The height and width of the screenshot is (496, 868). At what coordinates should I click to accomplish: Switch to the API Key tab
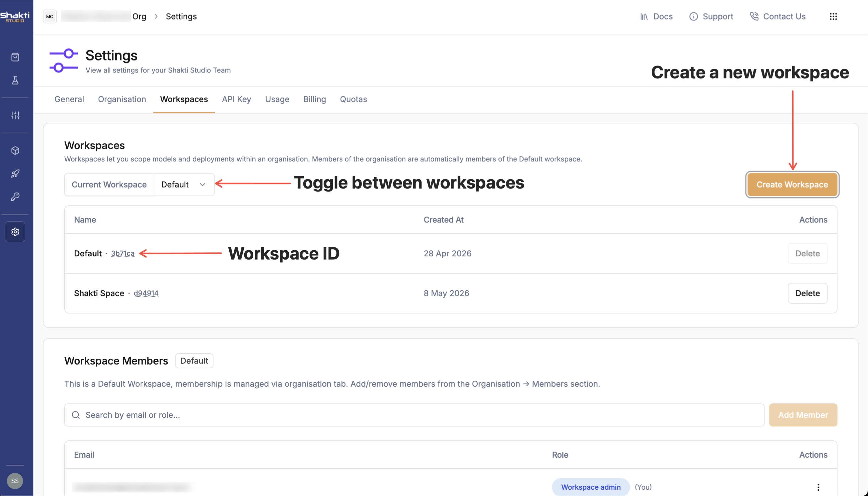click(x=237, y=99)
